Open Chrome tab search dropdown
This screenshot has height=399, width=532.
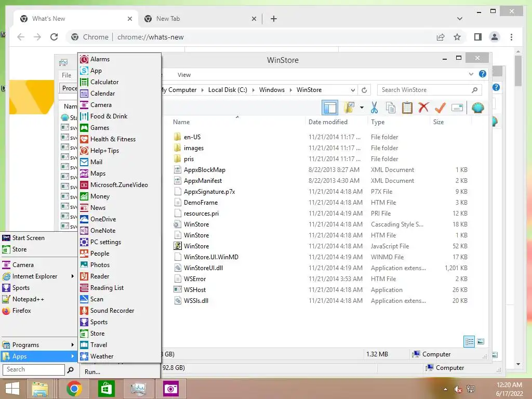tap(459, 19)
